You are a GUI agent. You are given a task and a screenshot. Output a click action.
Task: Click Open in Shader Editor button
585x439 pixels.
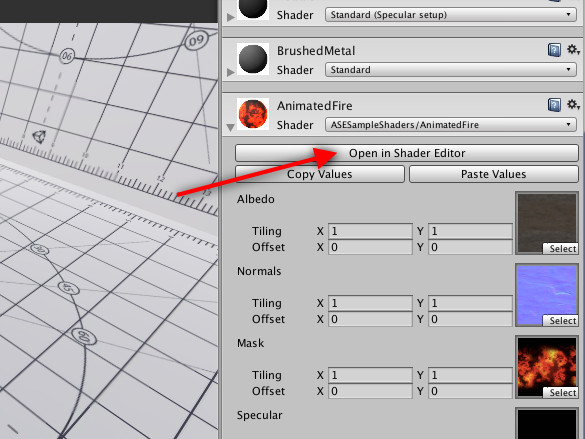click(407, 153)
